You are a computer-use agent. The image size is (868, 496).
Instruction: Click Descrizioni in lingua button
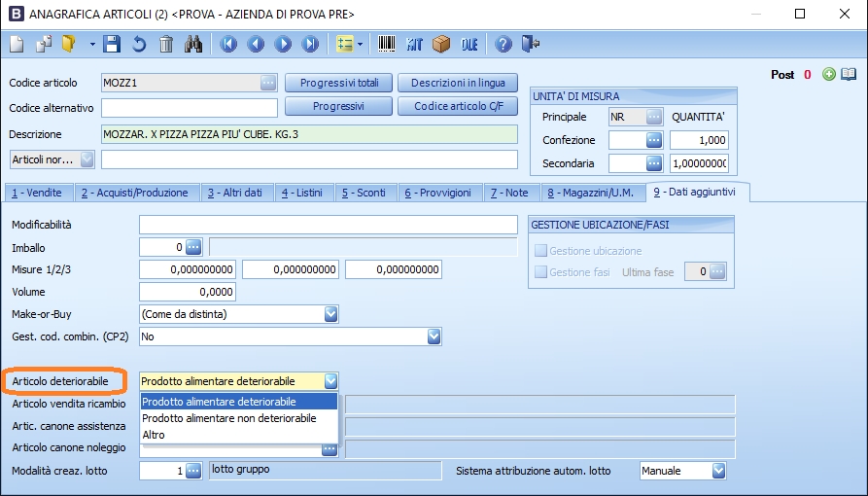[x=458, y=83]
